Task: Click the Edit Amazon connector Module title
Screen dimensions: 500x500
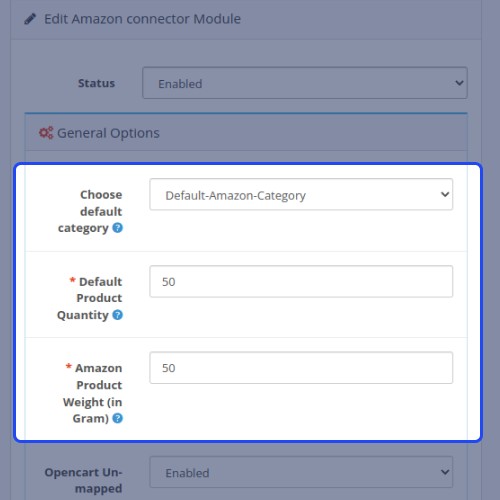Action: point(142,19)
